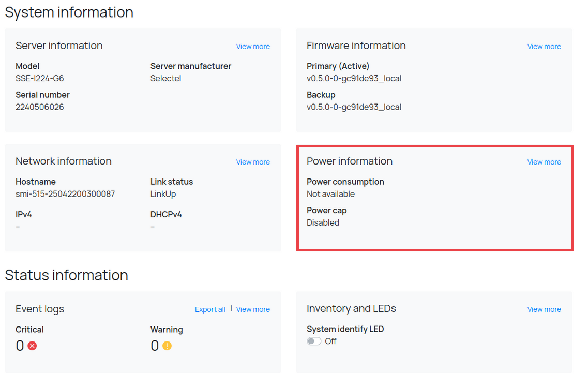This screenshot has width=588, height=387.
Task: Click the Power cap Disabled value
Action: 323,222
